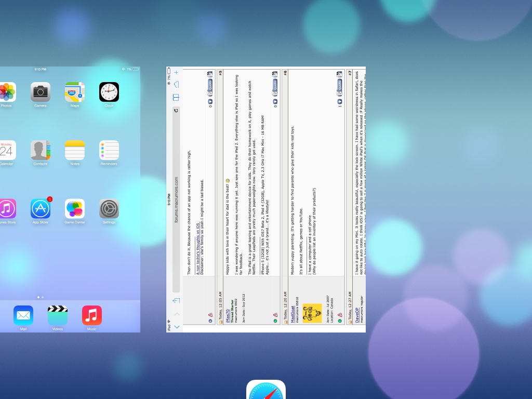Launch the Maps app
The height and width of the screenshot is (399, 532).
(75, 92)
